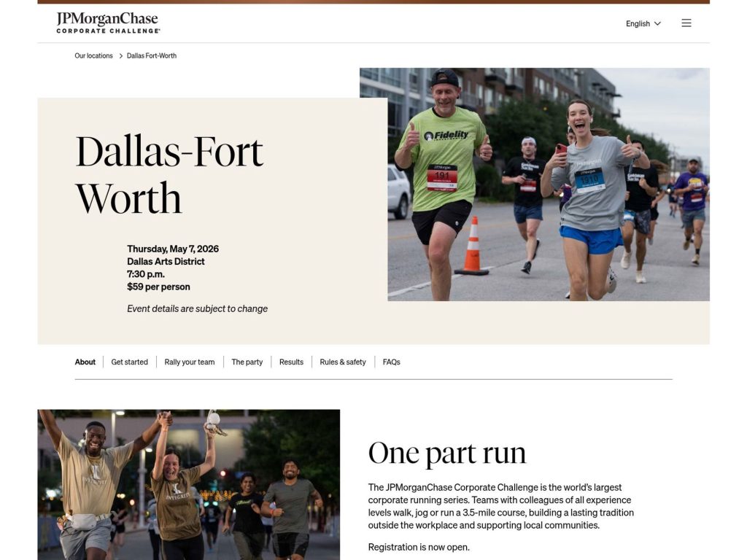Click the nighttime celebration photo
This screenshot has width=747, height=560.
[x=189, y=484]
